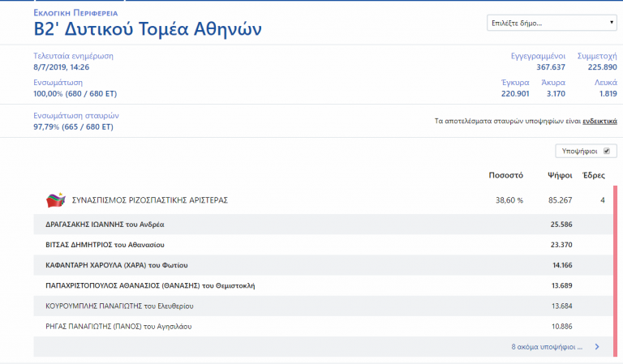Select candidate row ΔΡΑΓΑΣΑΚΗΣ ΙΩΑΝΝΗΣ
623x364 pixels.
click(323, 225)
